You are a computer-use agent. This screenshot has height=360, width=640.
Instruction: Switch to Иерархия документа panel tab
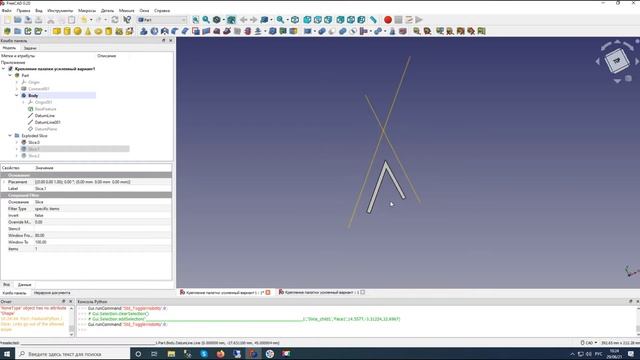pyautogui.click(x=52, y=293)
